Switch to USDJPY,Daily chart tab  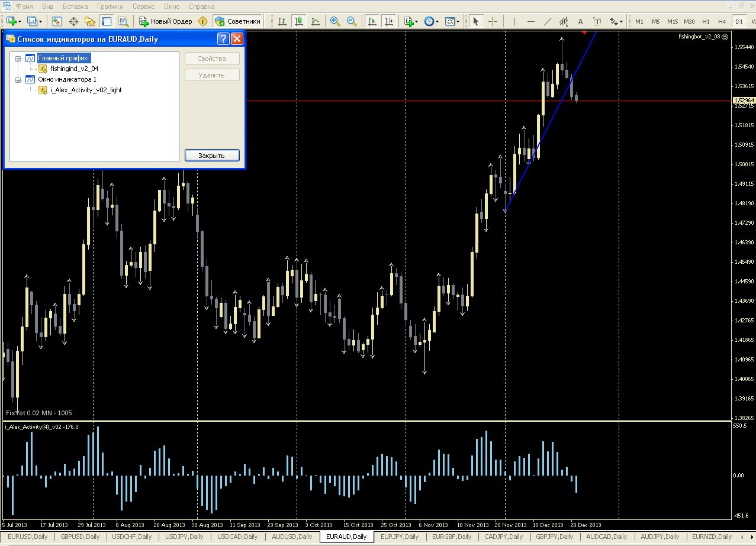pyautogui.click(x=184, y=537)
